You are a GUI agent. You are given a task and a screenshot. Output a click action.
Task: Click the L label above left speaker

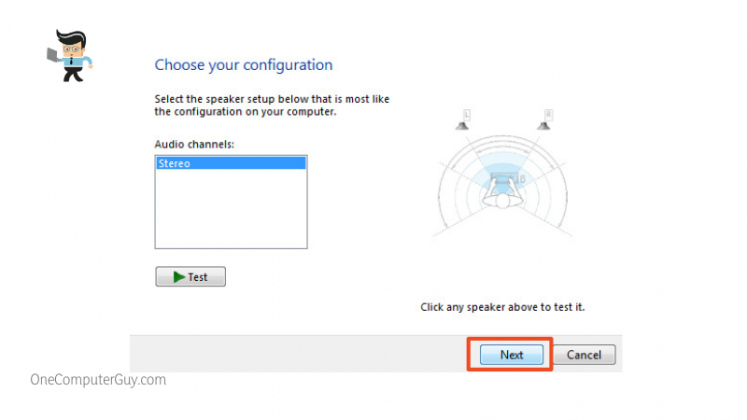[466, 112]
